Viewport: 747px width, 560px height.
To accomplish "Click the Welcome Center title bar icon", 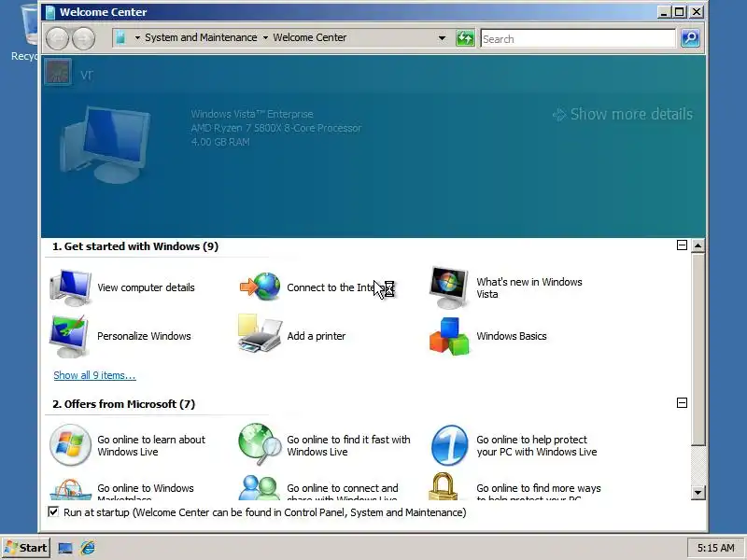I will point(50,12).
